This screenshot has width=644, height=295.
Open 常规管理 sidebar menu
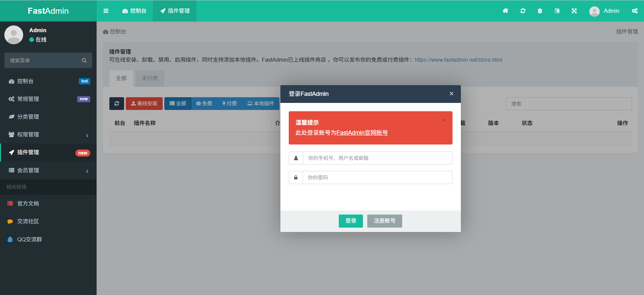(x=48, y=99)
